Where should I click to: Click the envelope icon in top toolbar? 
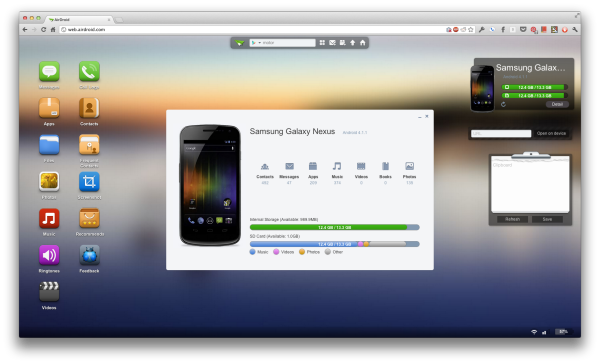click(x=333, y=43)
